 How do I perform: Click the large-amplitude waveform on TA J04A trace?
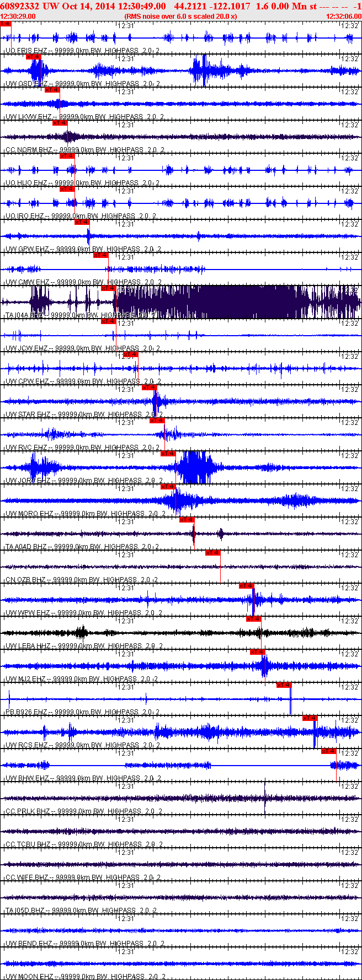237,302
